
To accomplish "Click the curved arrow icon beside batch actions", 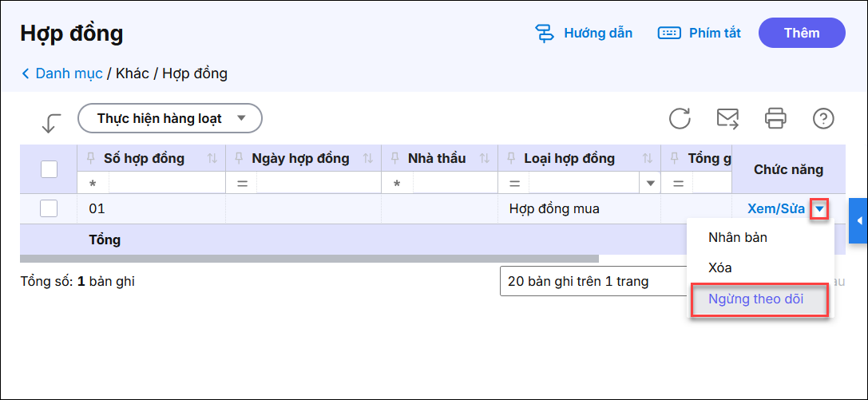I will 51,122.
